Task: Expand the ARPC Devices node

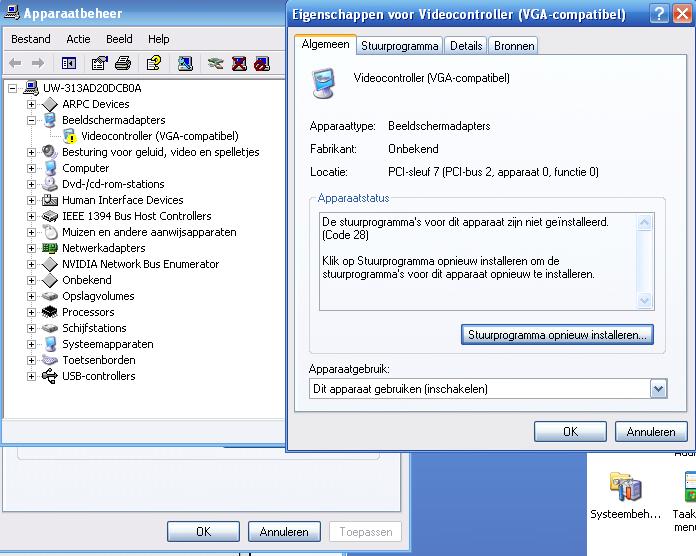Action: [x=31, y=104]
